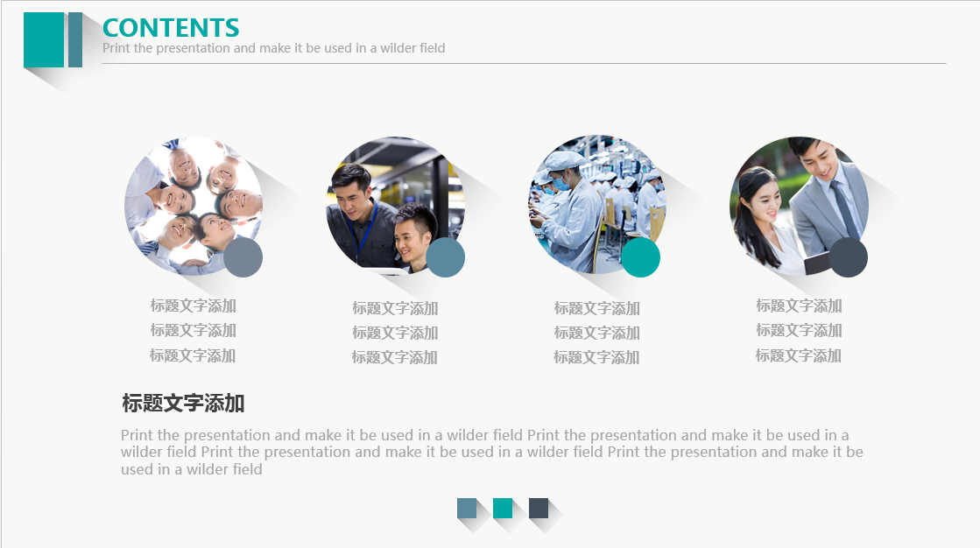Select the dark navy square at bottom

(x=538, y=508)
